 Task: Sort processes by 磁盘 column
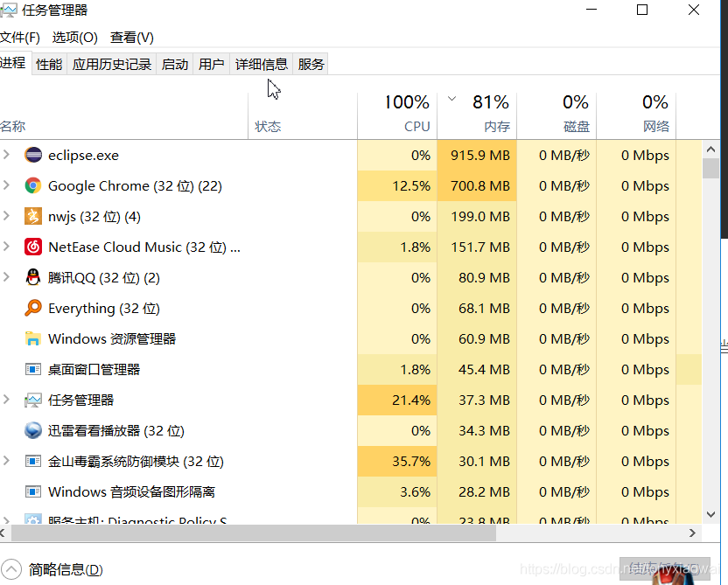tap(556, 116)
